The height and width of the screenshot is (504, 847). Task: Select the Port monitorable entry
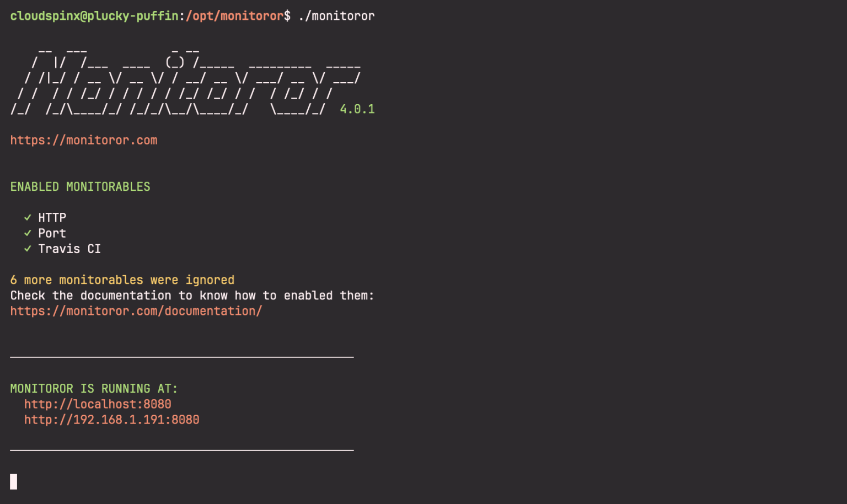(x=52, y=233)
